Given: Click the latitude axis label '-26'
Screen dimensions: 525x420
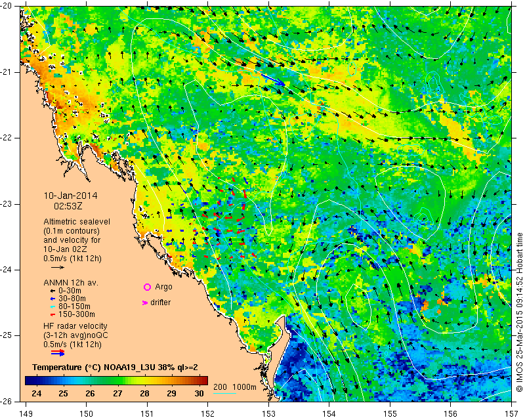Looking at the screenshot, I should (7, 401).
